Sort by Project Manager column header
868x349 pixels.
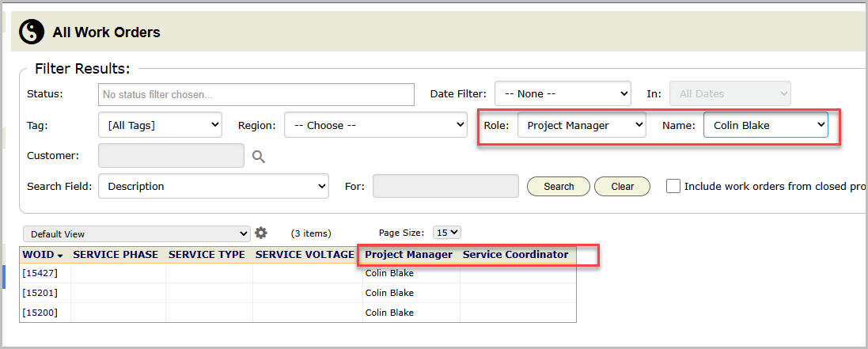(408, 255)
